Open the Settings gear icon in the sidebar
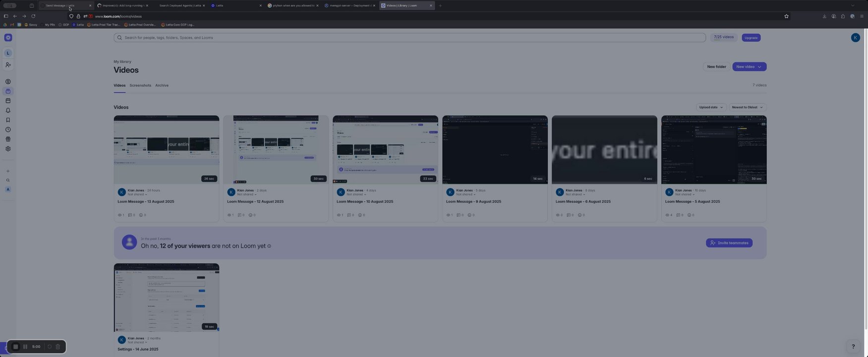The image size is (868, 357). pyautogui.click(x=8, y=149)
